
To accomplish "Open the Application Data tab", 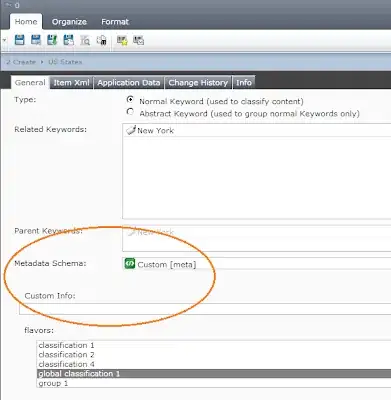I will [x=129, y=83].
